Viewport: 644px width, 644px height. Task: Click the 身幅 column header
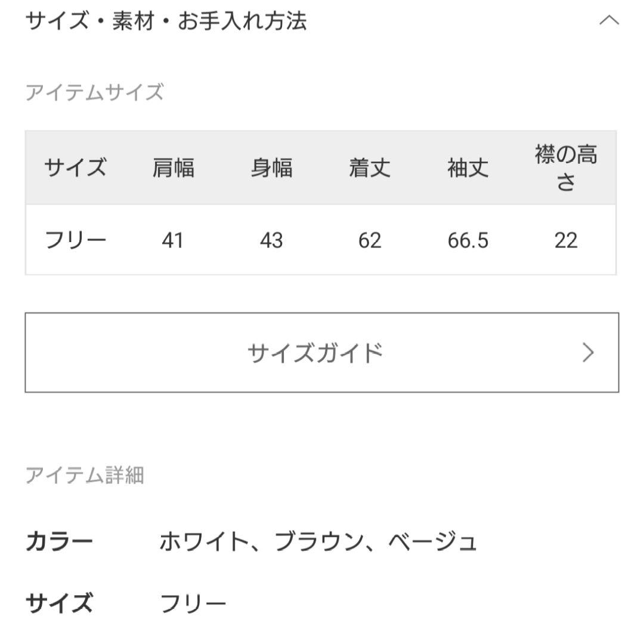pyautogui.click(x=273, y=168)
